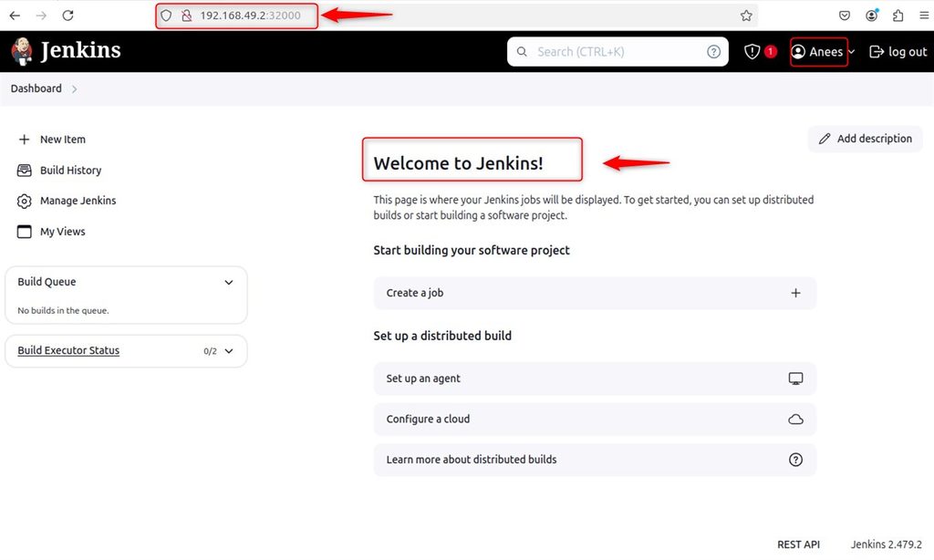
Task: Bookmark this page with the star icon
Action: pos(746,16)
